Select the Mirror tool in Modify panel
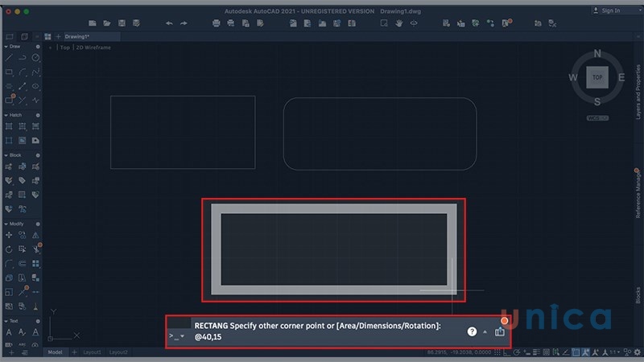644x362 pixels. [x=35, y=235]
